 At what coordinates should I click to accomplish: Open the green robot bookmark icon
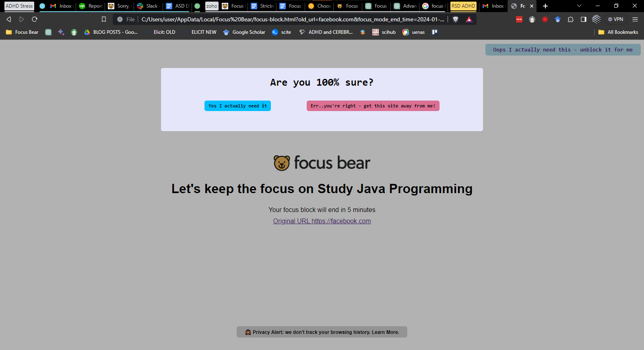(74, 32)
